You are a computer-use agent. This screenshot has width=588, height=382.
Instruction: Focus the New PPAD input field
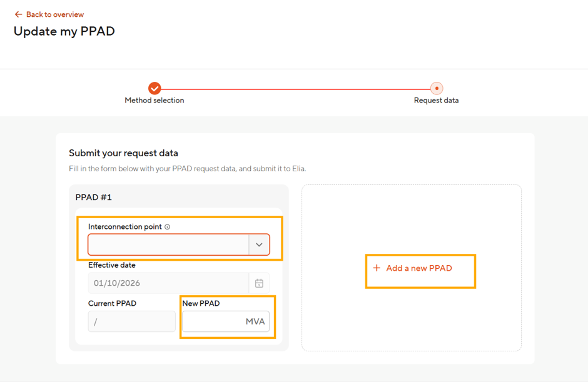(x=226, y=321)
